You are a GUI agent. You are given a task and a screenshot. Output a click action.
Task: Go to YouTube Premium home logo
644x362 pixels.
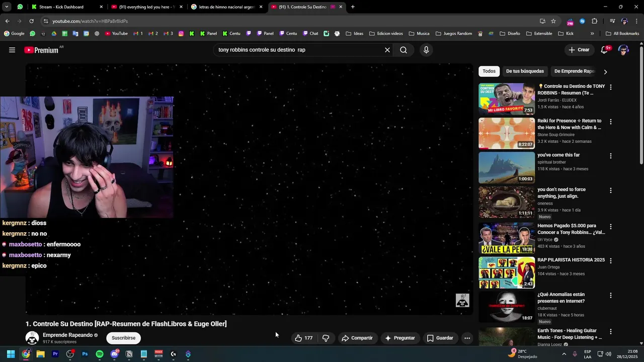click(x=41, y=50)
